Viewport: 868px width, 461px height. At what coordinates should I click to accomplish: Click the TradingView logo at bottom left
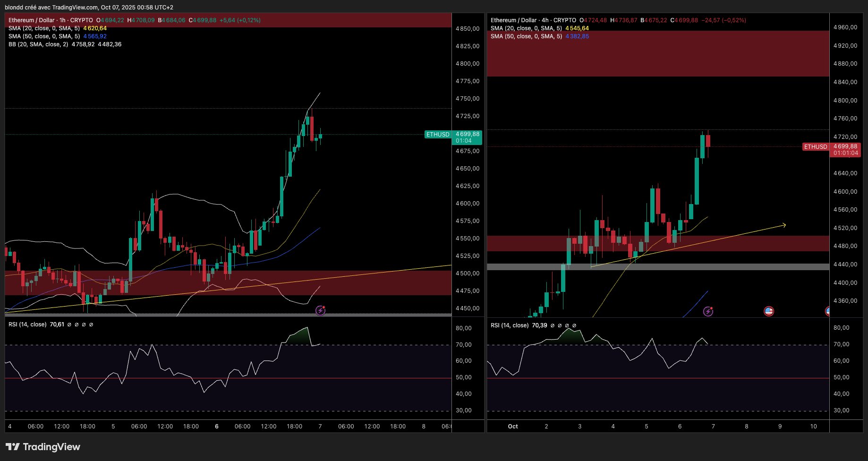click(43, 447)
